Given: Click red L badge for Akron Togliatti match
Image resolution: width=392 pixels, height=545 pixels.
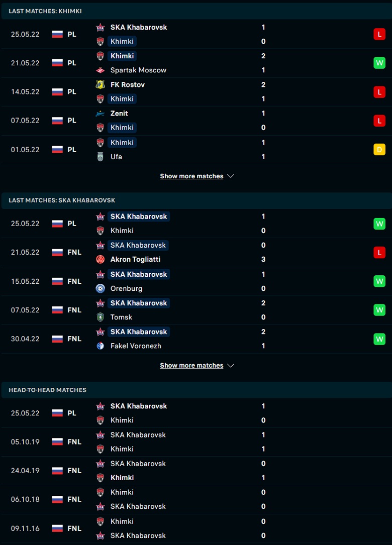Looking at the screenshot, I should (x=379, y=252).
